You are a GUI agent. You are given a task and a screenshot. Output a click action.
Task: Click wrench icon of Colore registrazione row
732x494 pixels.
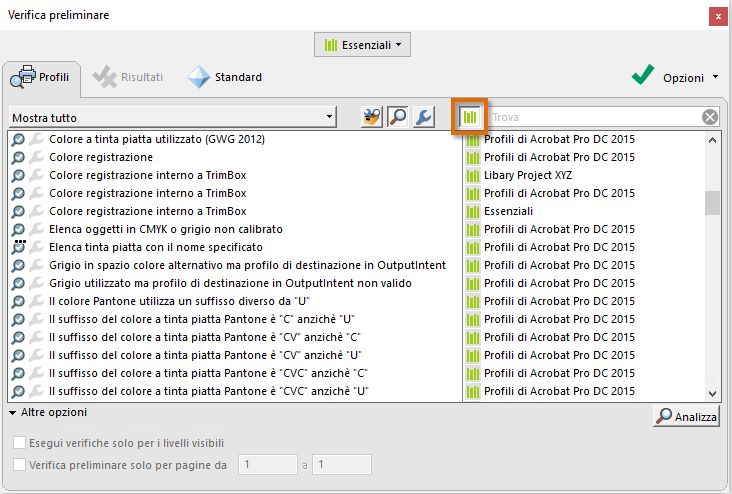36,157
